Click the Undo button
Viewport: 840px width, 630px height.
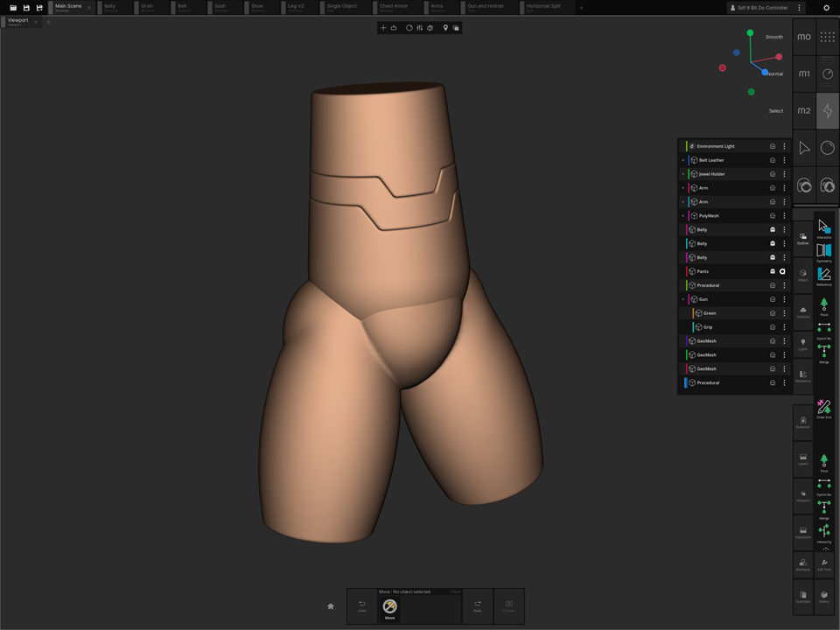coord(362,605)
